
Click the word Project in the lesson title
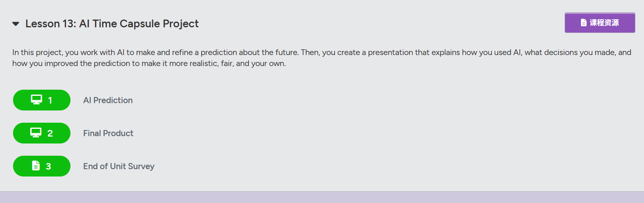tap(181, 24)
